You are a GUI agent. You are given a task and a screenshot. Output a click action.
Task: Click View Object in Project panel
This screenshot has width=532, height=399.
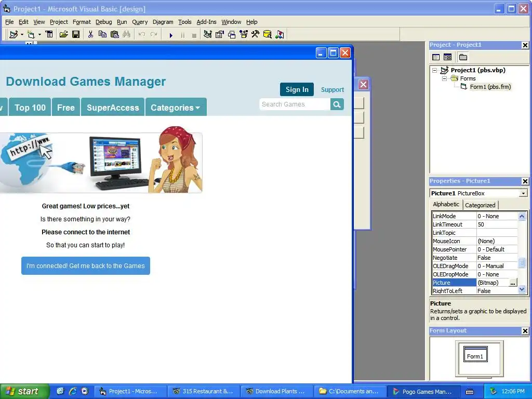pos(447,57)
